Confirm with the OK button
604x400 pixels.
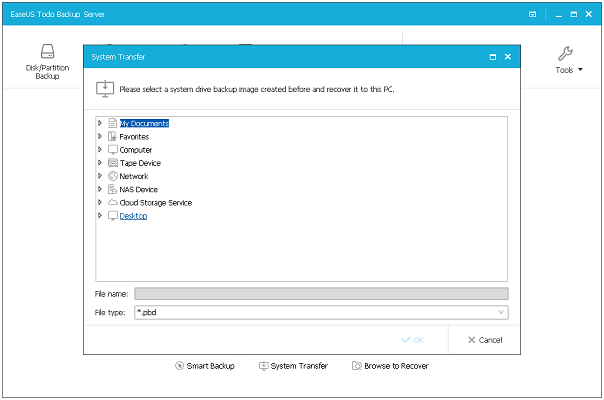[412, 340]
